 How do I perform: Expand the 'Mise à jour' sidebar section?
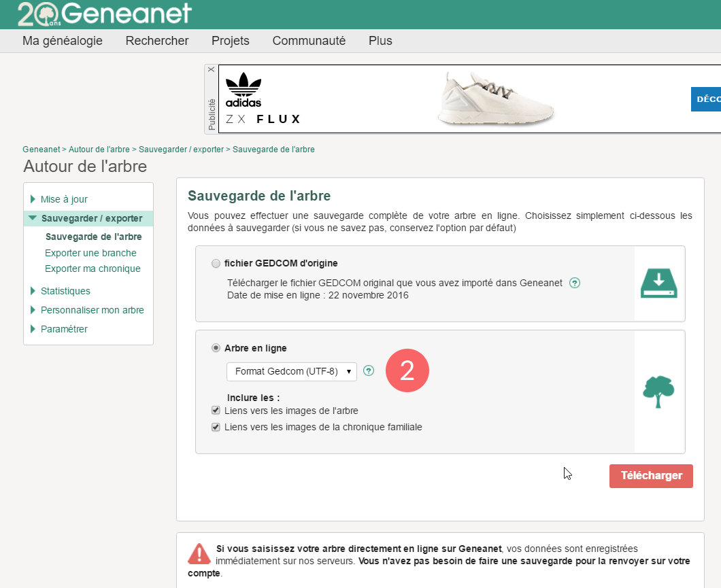[x=64, y=199]
